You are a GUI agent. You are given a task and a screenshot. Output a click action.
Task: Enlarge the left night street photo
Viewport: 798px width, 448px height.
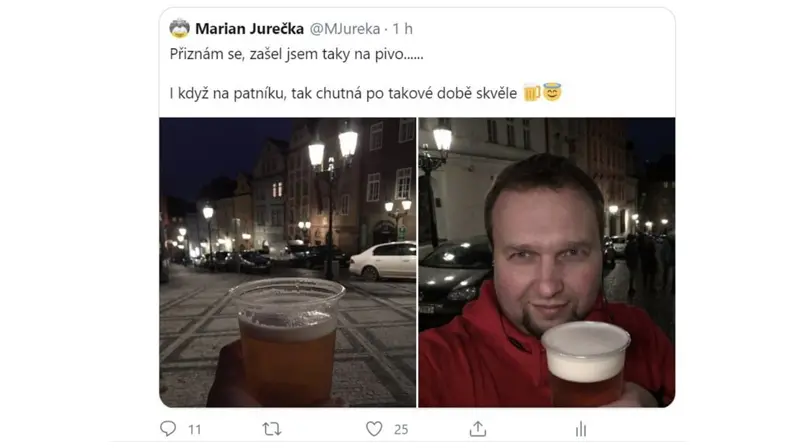pos(288,262)
